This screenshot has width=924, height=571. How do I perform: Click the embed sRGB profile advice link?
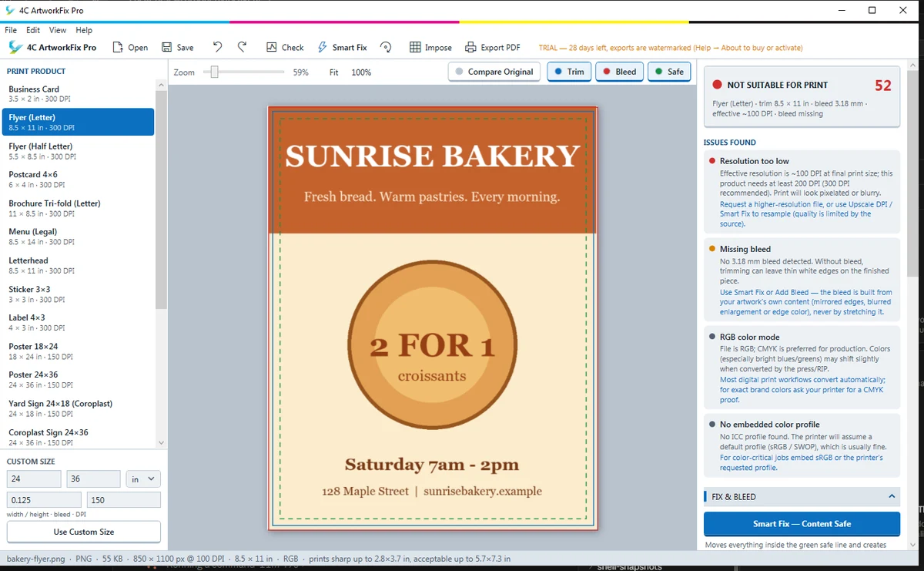(802, 462)
